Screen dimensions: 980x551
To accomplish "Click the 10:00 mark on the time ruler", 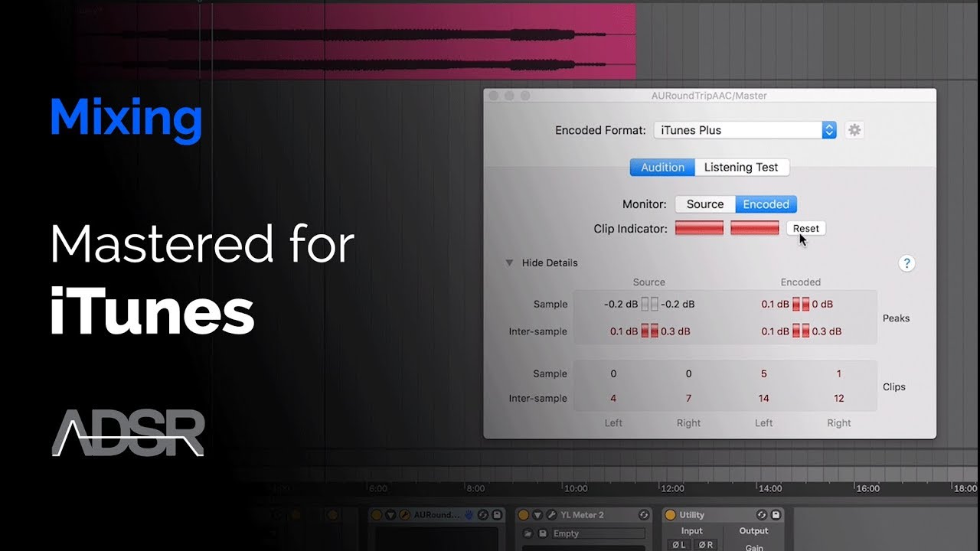I will coord(576,488).
